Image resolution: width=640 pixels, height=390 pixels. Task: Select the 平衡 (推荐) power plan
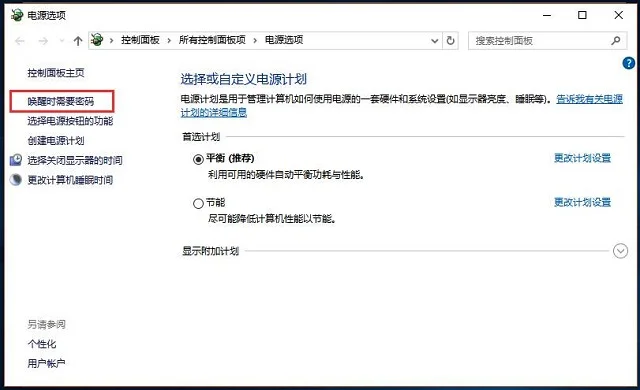[198, 159]
